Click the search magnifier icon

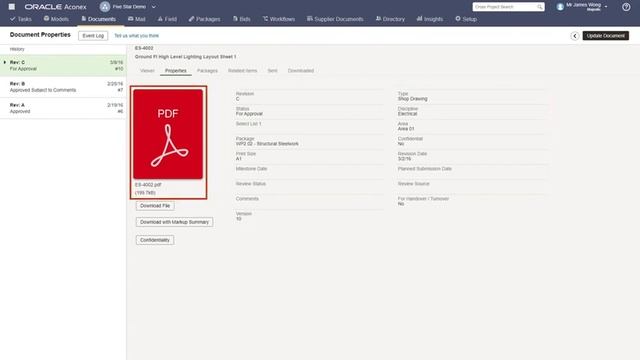click(540, 7)
